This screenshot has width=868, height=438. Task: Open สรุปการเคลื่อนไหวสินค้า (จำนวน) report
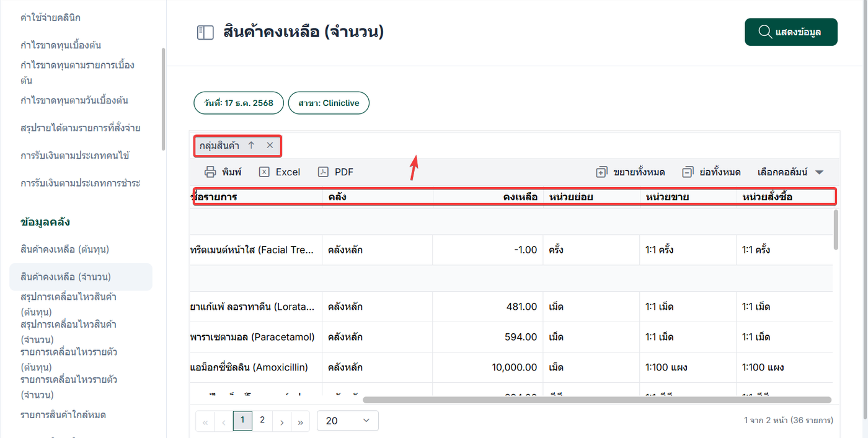pos(69,331)
